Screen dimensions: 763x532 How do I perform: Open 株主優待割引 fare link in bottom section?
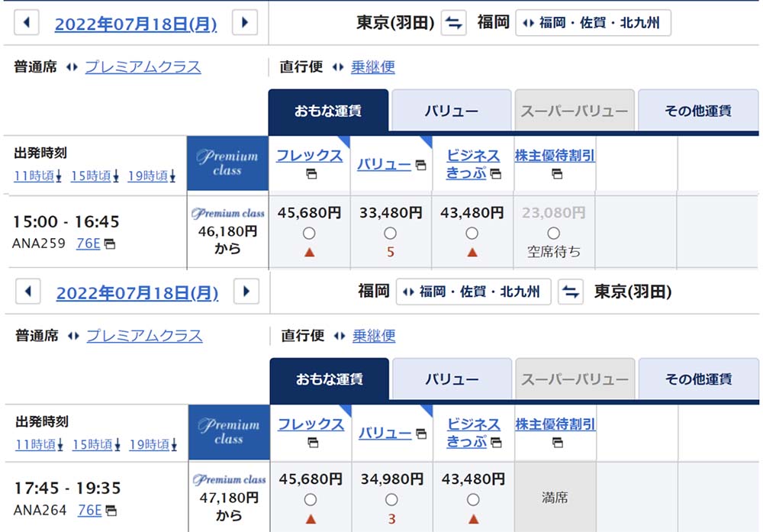555,424
